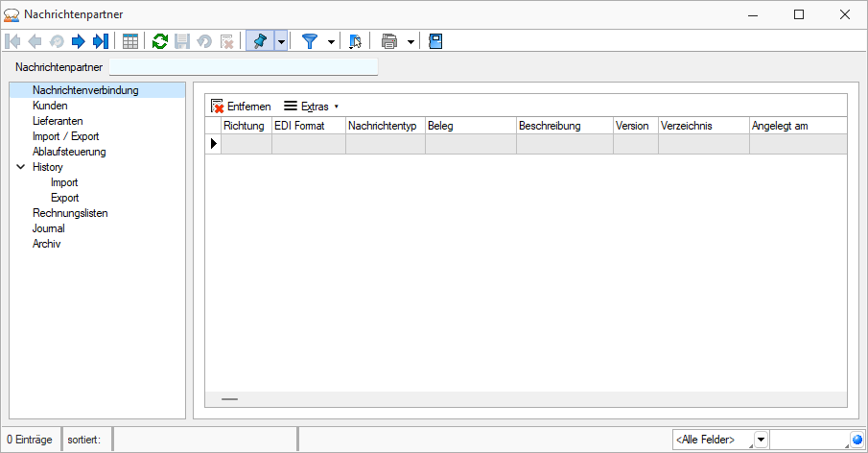The image size is (868, 453).
Task: Select Nachrichtenverbindung in the tree
Action: (x=85, y=90)
